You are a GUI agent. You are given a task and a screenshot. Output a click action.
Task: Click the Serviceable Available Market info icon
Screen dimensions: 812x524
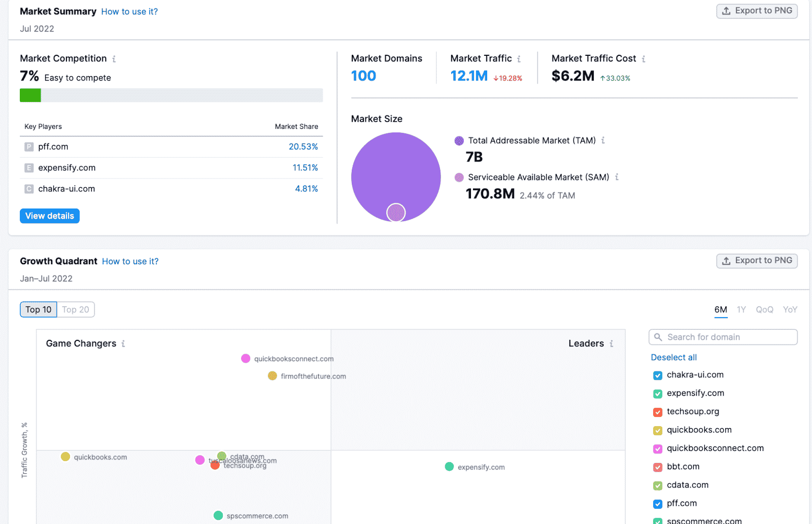point(617,177)
